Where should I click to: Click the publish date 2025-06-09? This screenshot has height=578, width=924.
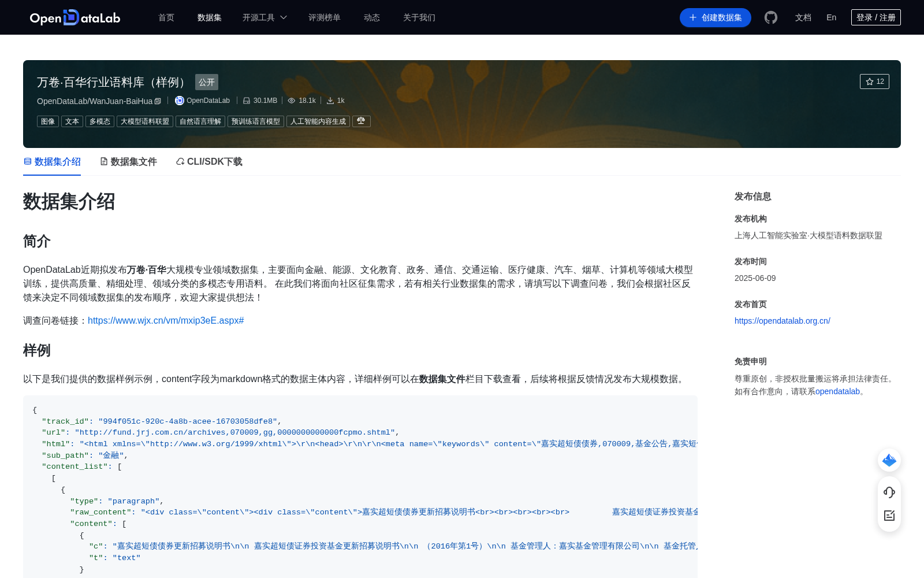point(755,278)
